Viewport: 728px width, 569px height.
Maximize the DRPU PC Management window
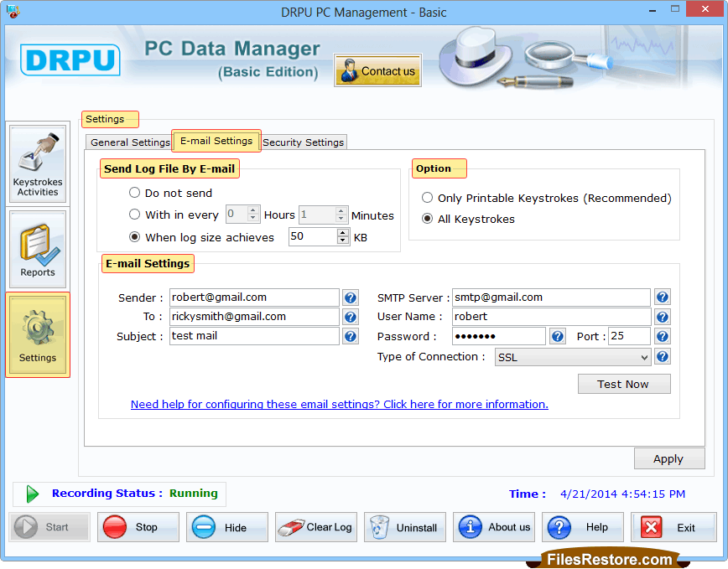[x=674, y=9]
